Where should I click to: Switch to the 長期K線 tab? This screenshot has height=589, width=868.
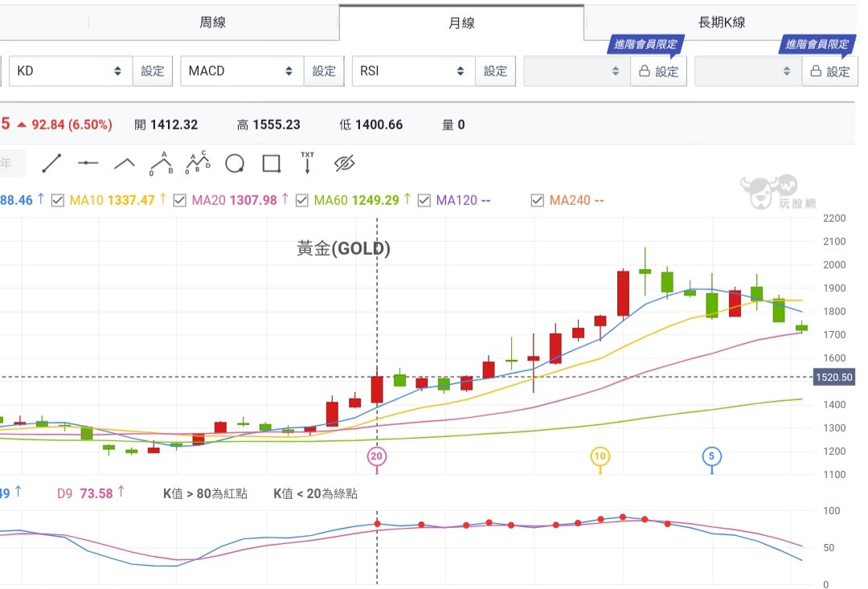point(721,22)
